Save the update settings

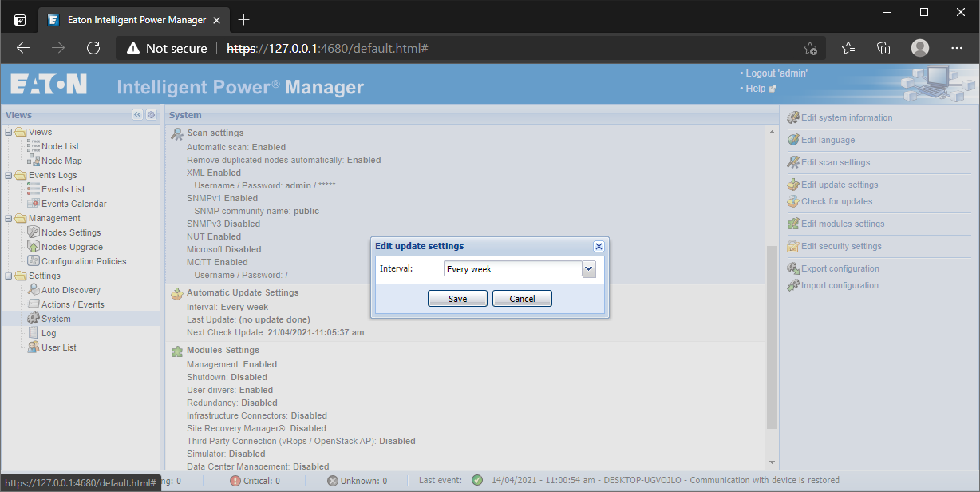coord(458,299)
